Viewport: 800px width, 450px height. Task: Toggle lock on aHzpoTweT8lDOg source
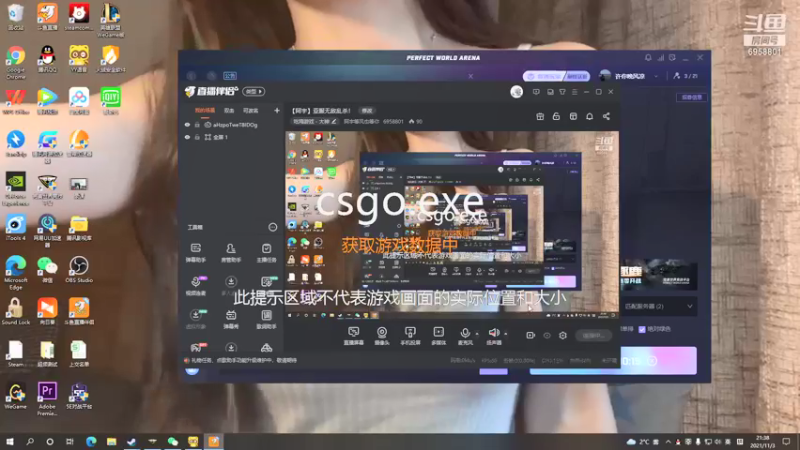tap(197, 125)
